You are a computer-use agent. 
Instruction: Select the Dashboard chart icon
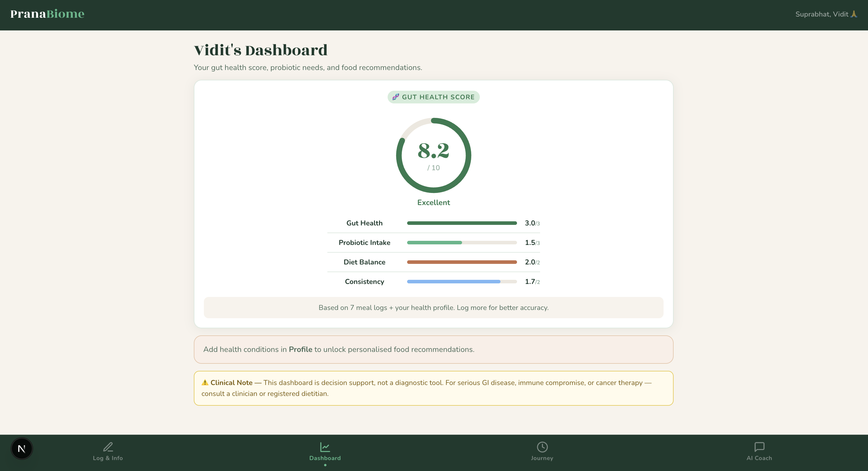point(325,447)
